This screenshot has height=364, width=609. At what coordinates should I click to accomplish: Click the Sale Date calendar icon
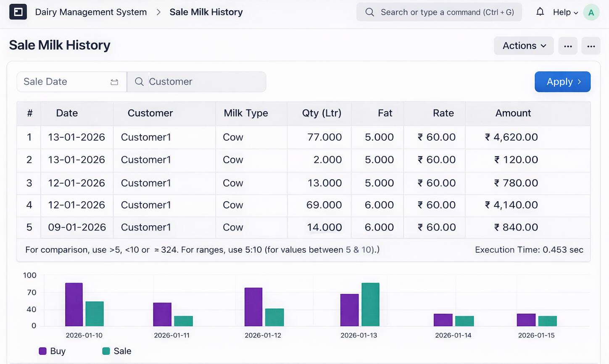point(114,82)
